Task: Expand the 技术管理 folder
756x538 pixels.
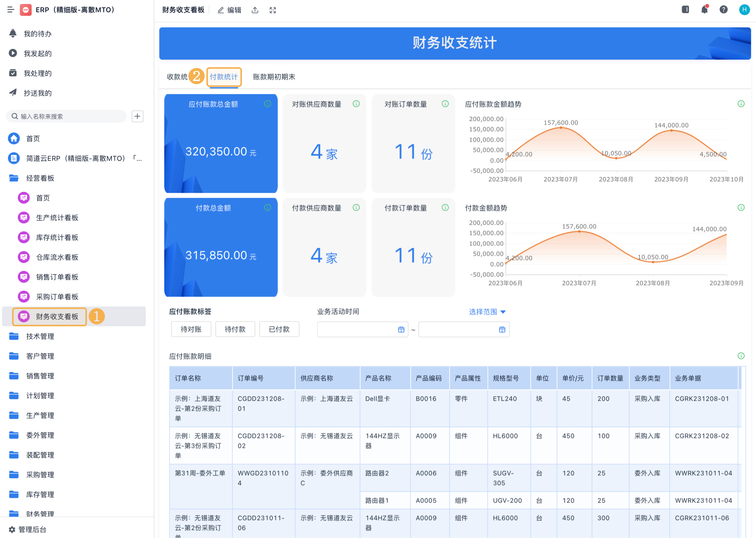Action: [40, 336]
